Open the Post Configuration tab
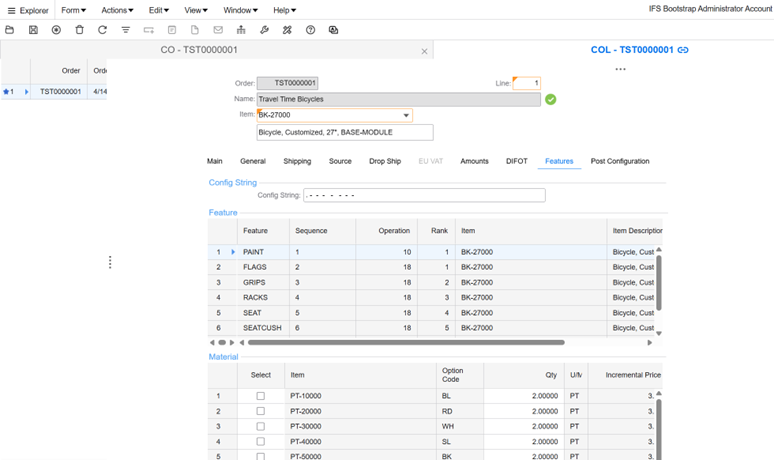 pyautogui.click(x=619, y=161)
